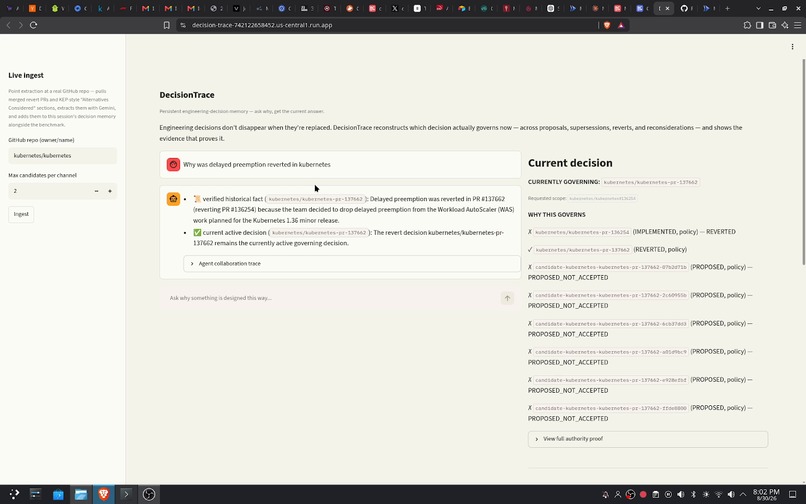The width and height of the screenshot is (806, 504).
Task: Go forward with the browser forward arrow
Action: (x=21, y=25)
